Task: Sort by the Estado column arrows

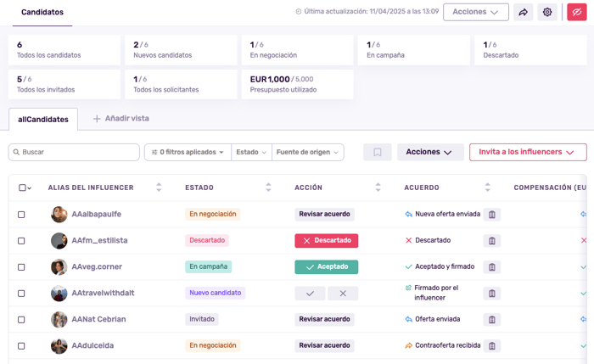Action: (x=268, y=188)
